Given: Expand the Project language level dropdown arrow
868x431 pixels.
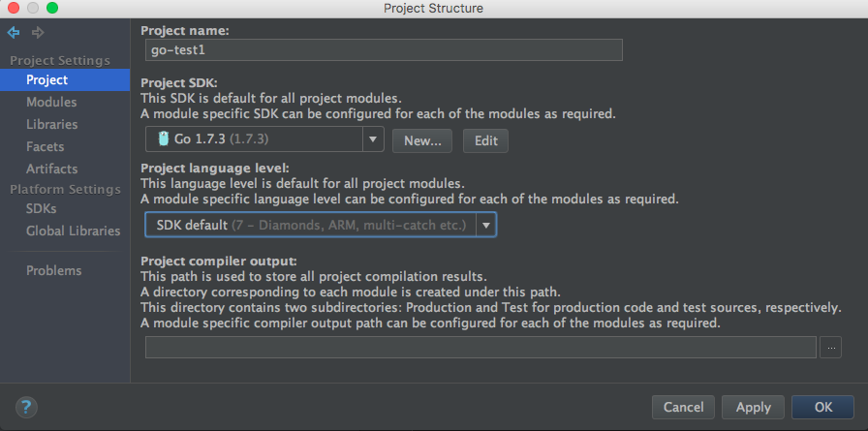Looking at the screenshot, I should (x=486, y=225).
